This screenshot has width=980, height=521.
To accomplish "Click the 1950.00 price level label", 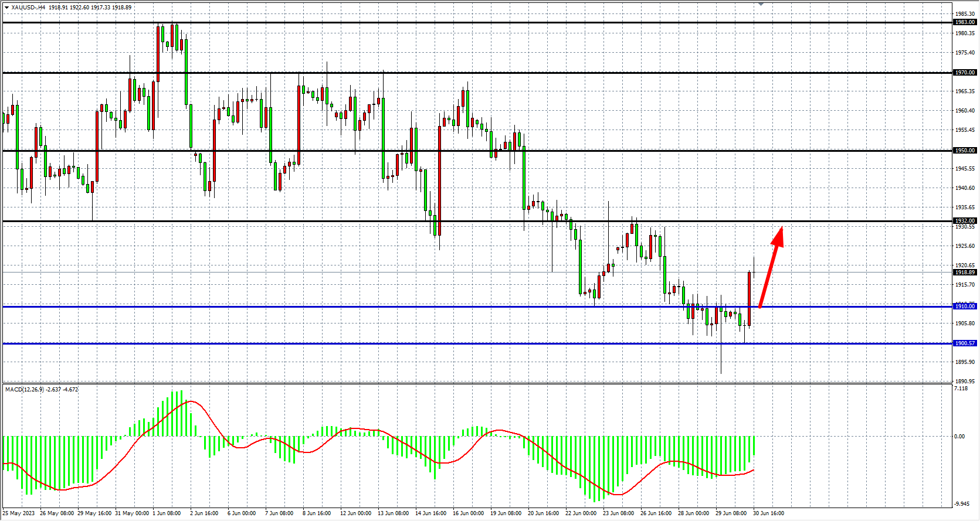I will tap(965, 151).
